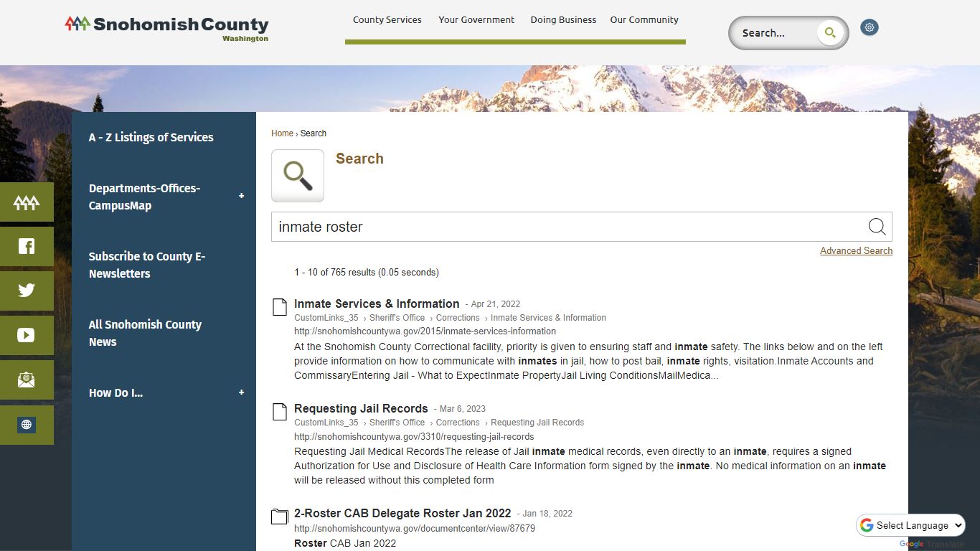This screenshot has width=980, height=551.
Task: Click the Advanced Search link
Action: [856, 251]
